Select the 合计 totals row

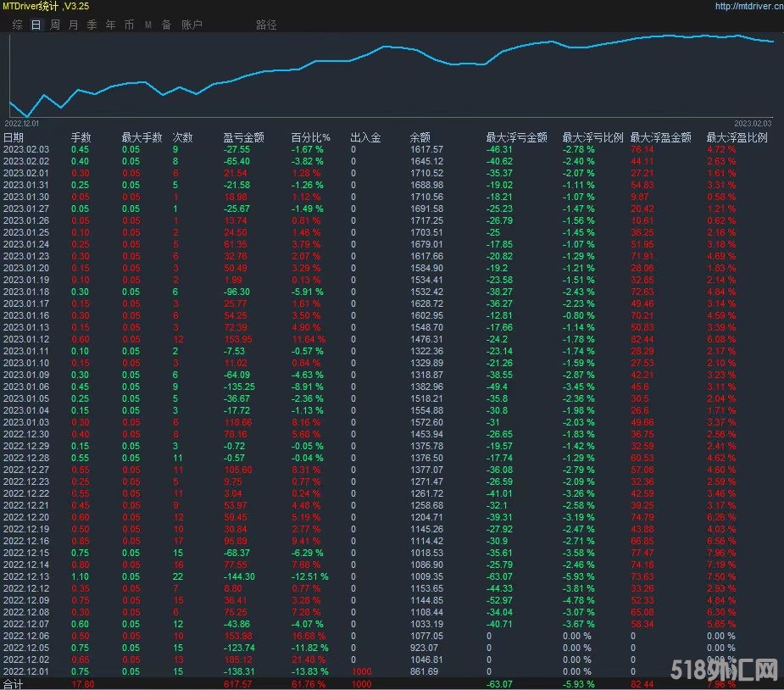(14, 683)
